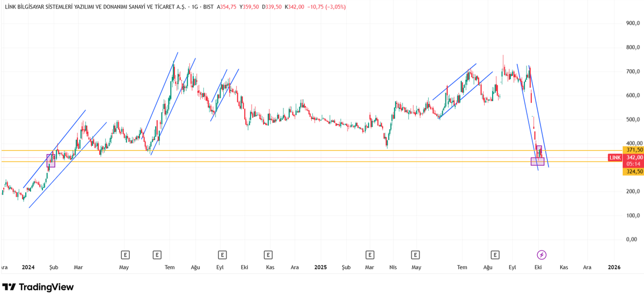Click the 800,0 price axis label
Image resolution: width=644 pixels, height=294 pixels.
(633, 47)
